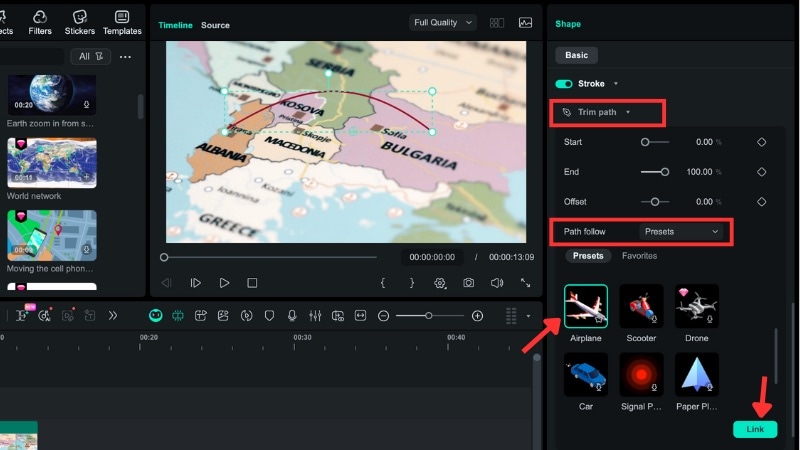Viewport: 800px width, 450px height.
Task: Open the Templates panel
Action: coord(122,23)
